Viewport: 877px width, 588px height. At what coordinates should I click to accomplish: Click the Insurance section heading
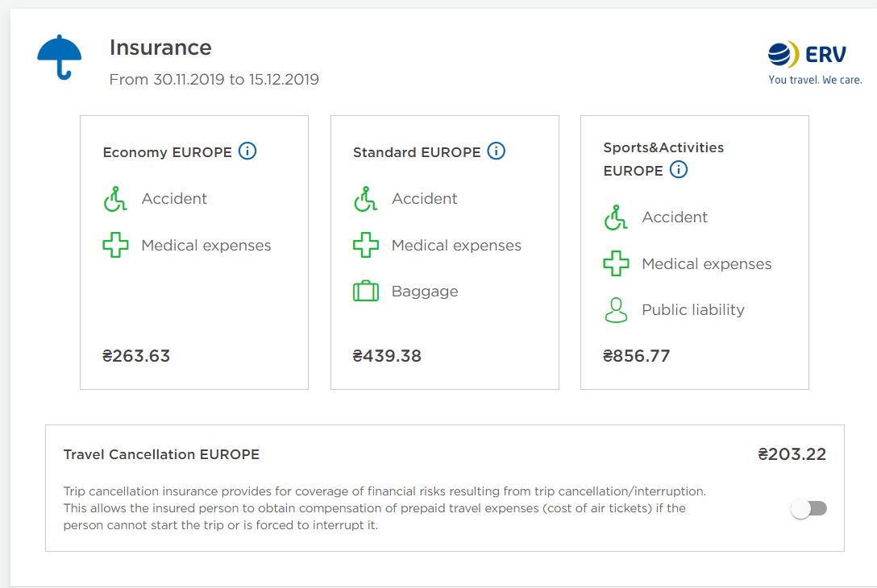tap(160, 48)
